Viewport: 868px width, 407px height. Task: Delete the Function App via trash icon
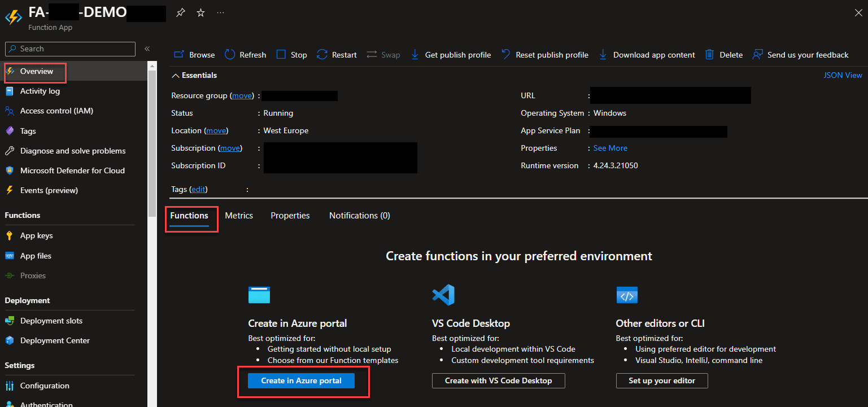click(709, 55)
